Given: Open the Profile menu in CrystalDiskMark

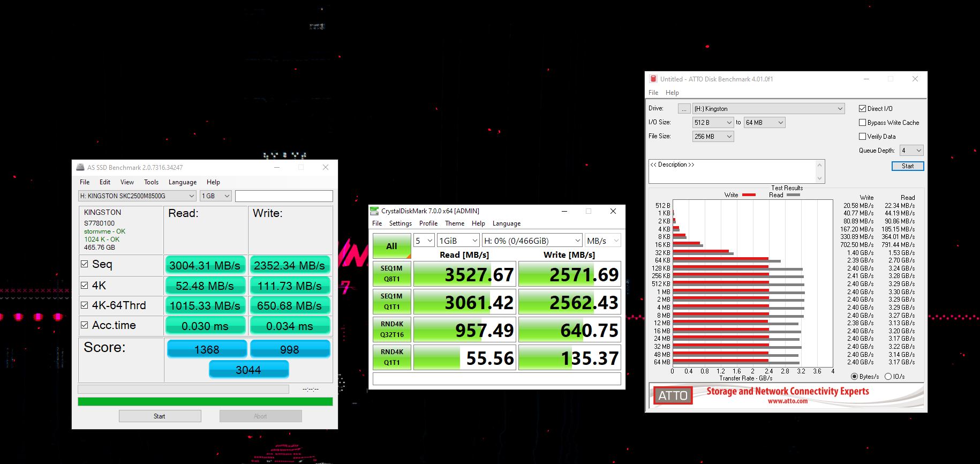Looking at the screenshot, I should coord(428,223).
